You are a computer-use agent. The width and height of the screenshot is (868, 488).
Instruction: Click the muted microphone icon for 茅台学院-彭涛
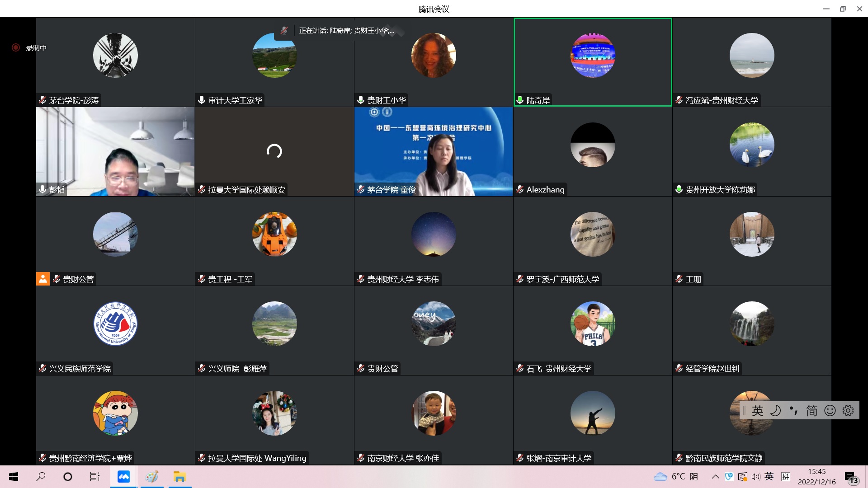pos(42,100)
